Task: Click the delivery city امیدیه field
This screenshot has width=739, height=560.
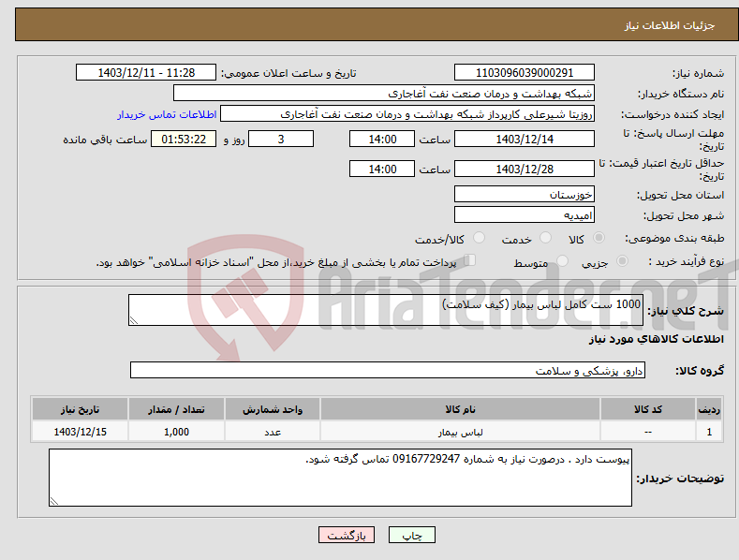Action: [525, 215]
